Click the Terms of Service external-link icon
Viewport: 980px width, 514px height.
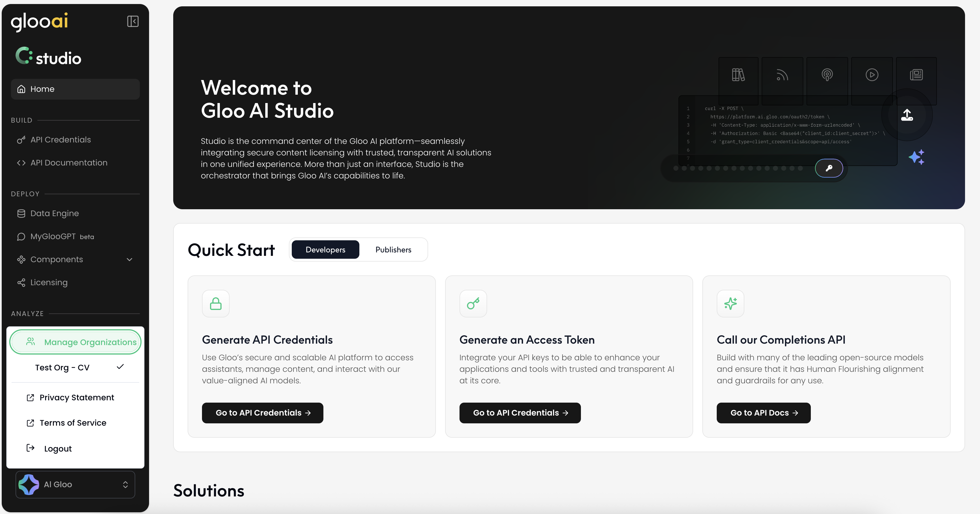point(30,423)
